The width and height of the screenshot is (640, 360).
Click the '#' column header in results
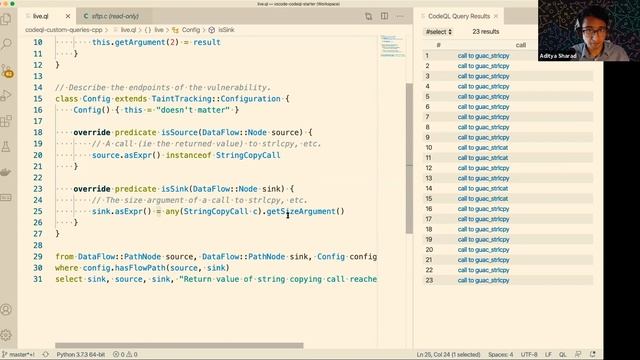438,45
